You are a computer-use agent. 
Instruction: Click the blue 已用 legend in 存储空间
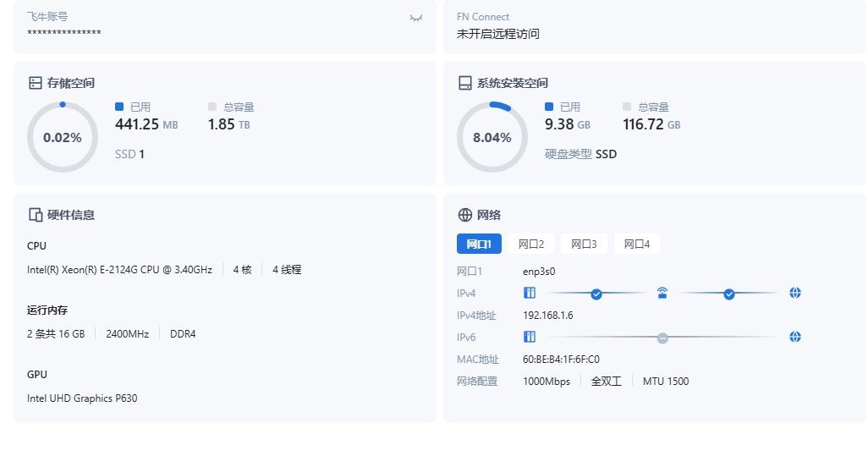tap(133, 107)
